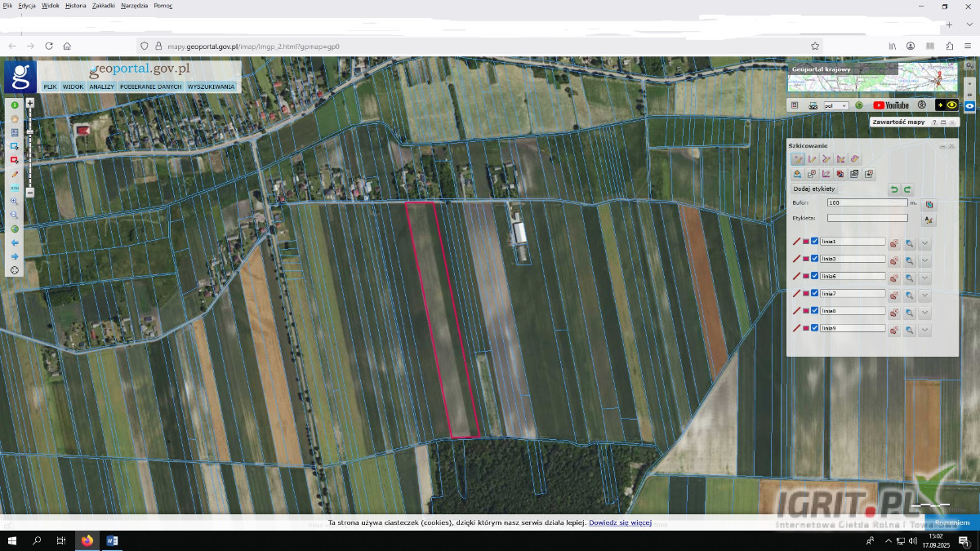Open the Dowiedz się więcej cookie link

pyautogui.click(x=620, y=522)
